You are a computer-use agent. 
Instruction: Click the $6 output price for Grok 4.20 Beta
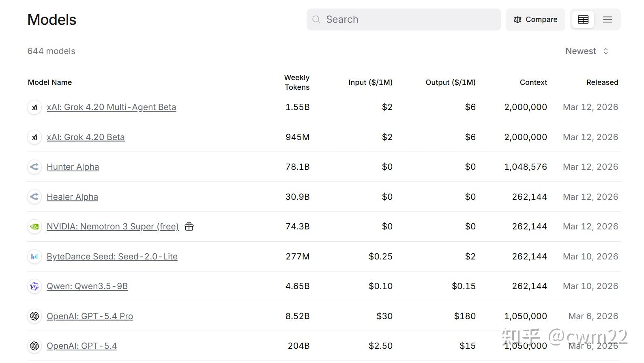(x=470, y=137)
